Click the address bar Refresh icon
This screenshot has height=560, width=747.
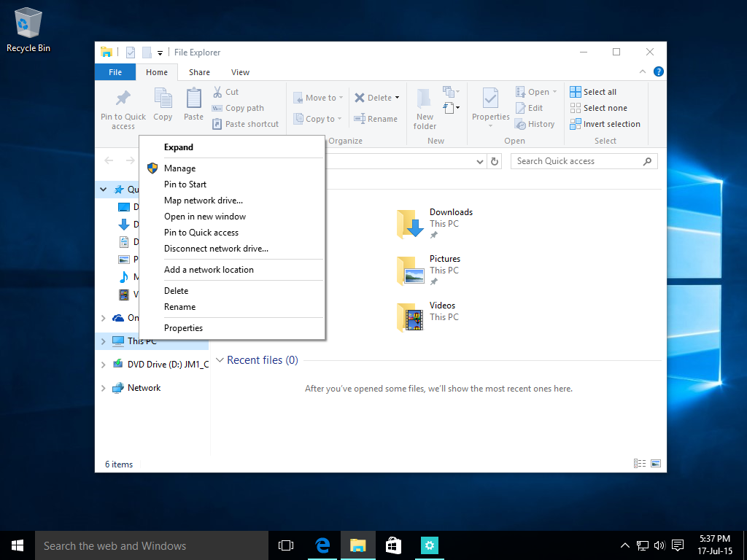pyautogui.click(x=495, y=161)
